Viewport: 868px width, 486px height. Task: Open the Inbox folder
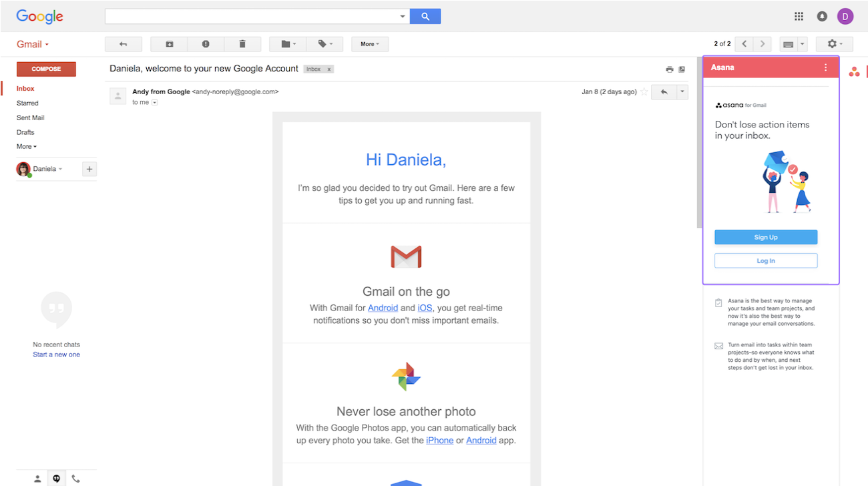[x=25, y=89]
